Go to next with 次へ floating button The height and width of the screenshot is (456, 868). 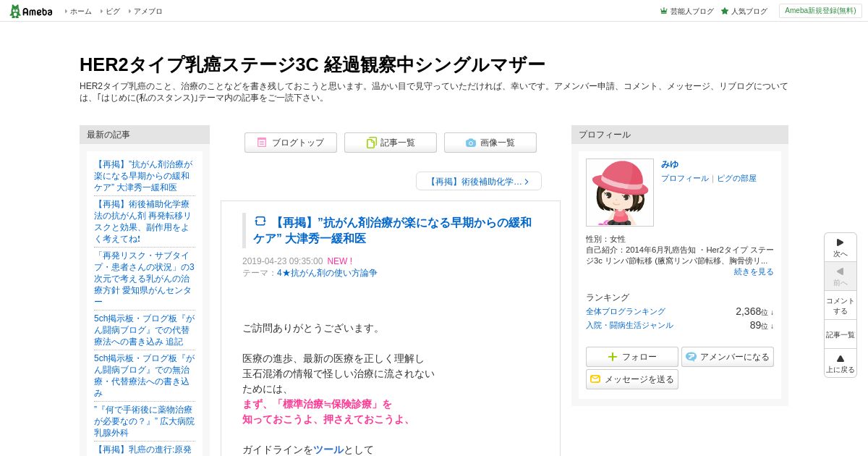click(x=841, y=248)
